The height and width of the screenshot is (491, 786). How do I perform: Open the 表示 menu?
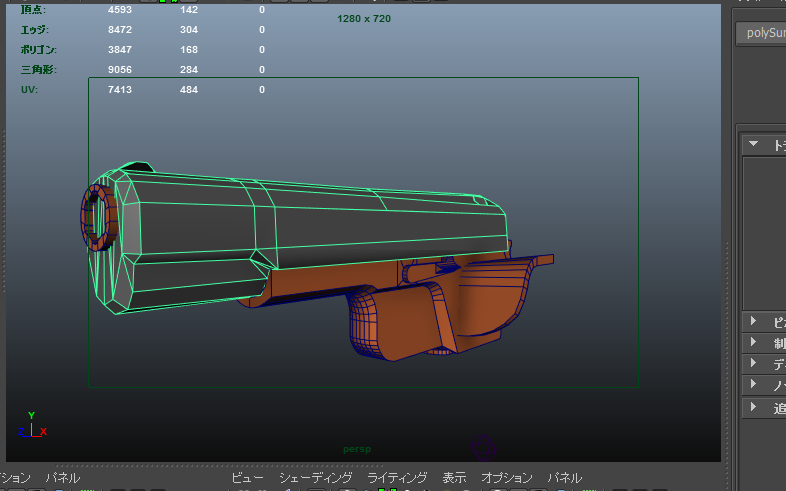(454, 477)
